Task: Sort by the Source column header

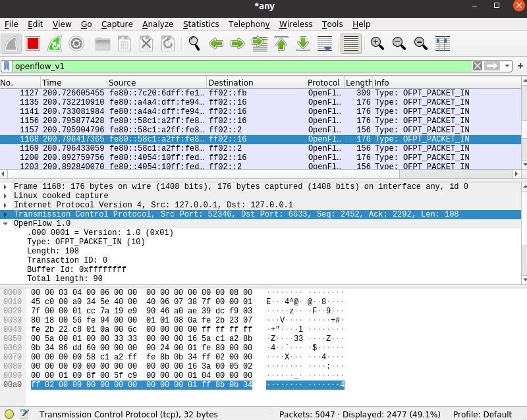Action: point(157,83)
